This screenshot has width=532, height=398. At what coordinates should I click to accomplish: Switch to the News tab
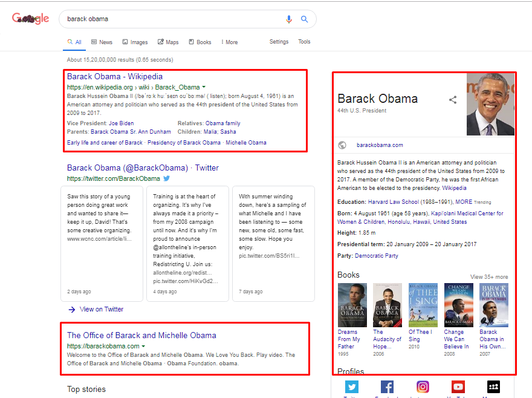click(x=102, y=42)
